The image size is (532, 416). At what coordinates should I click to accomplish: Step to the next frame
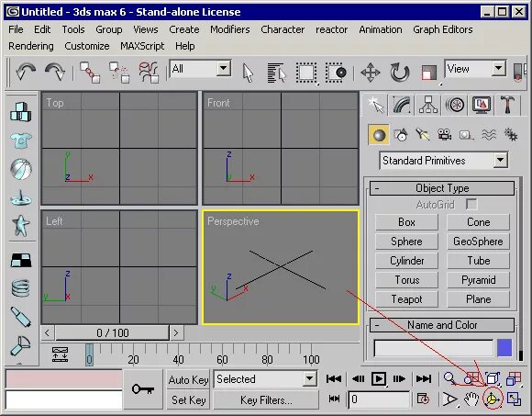(399, 378)
